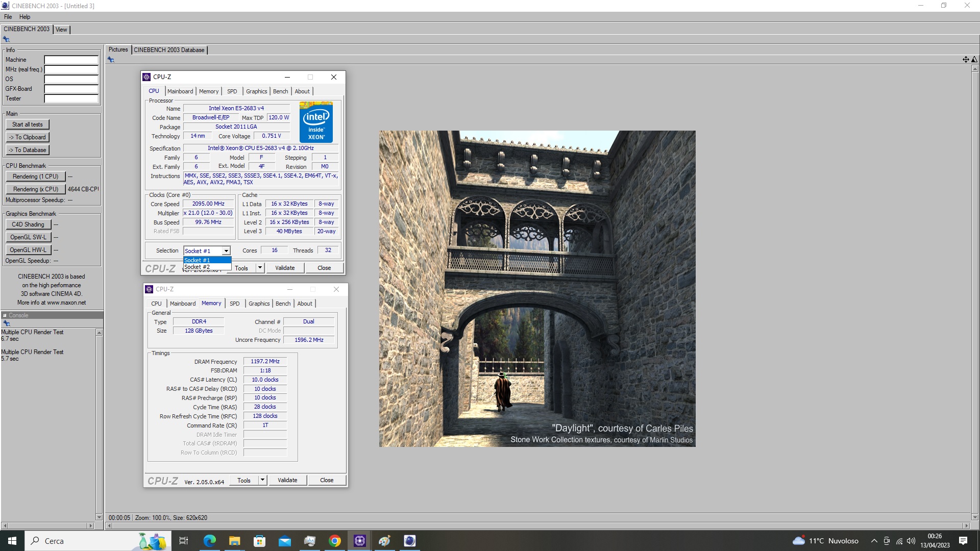
Task: Open the paint palette app on the taskbar
Action: (x=384, y=541)
